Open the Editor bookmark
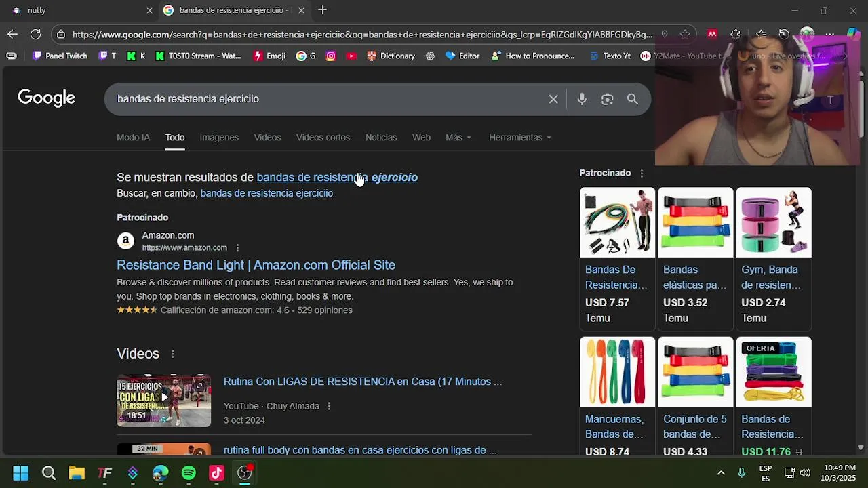Viewport: 868px width, 488px height. (462, 56)
